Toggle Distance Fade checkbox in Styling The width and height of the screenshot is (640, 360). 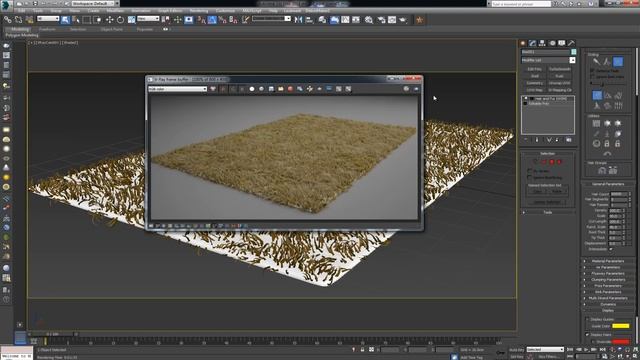coord(592,71)
